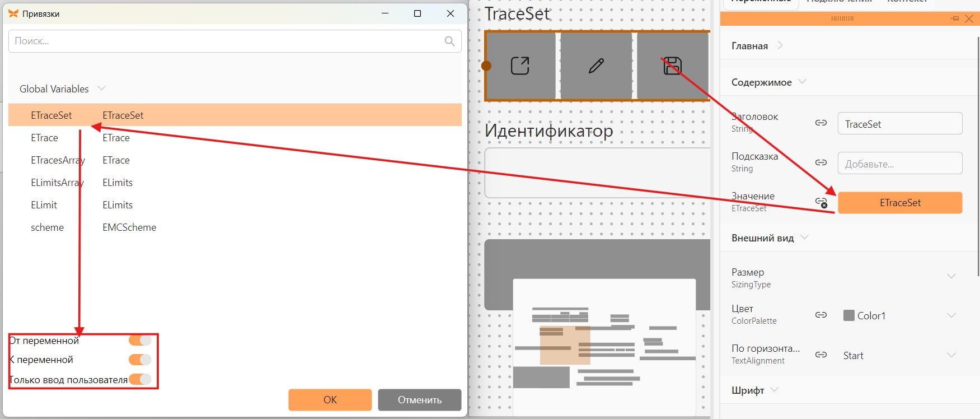The width and height of the screenshot is (980, 419).
Task: Click the Отменить button
Action: click(420, 400)
